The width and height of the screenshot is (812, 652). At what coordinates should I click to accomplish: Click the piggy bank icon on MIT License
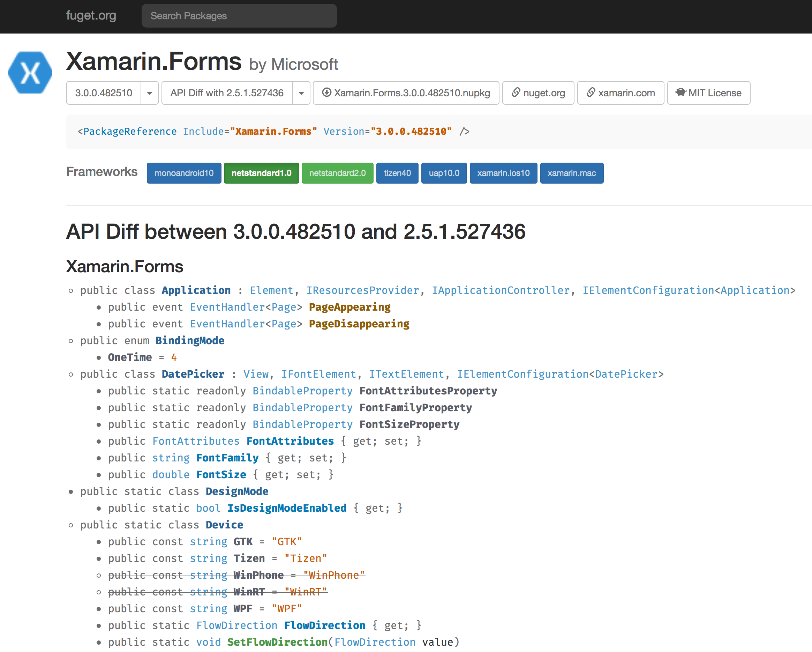(x=681, y=92)
